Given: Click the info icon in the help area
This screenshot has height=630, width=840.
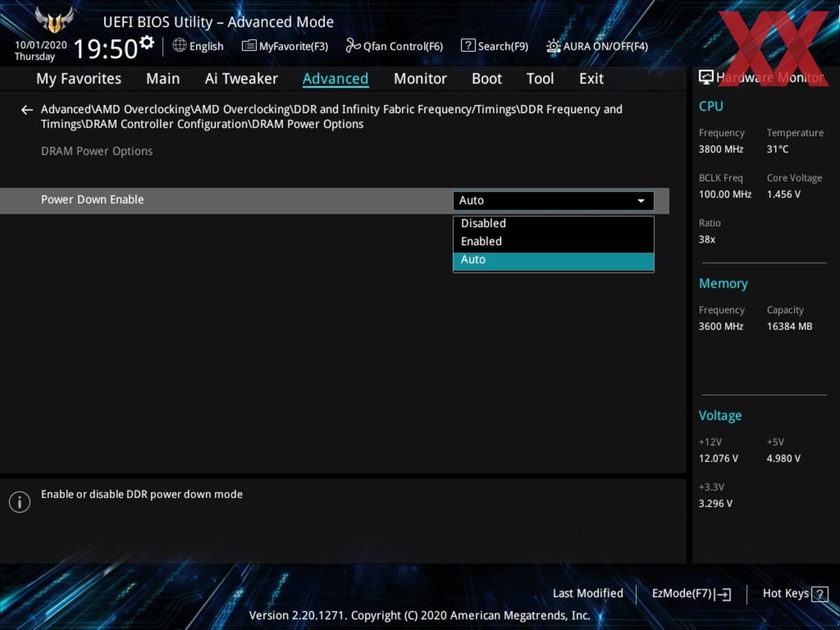Looking at the screenshot, I should point(20,502).
